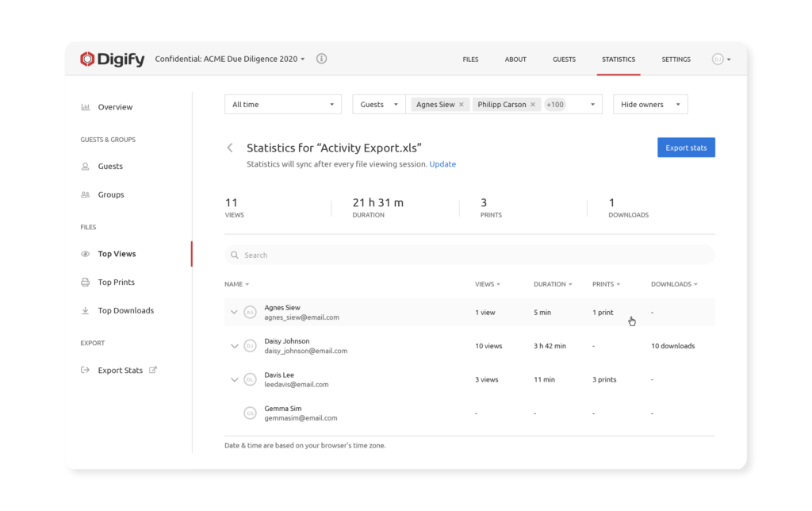Expand Daisy Johnson row details
812x511 pixels.
click(235, 346)
